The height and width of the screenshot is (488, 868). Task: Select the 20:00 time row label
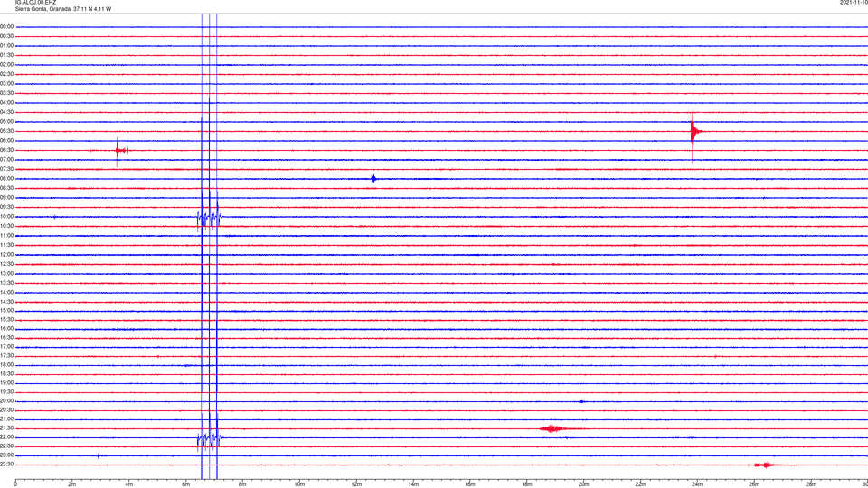coord(6,401)
